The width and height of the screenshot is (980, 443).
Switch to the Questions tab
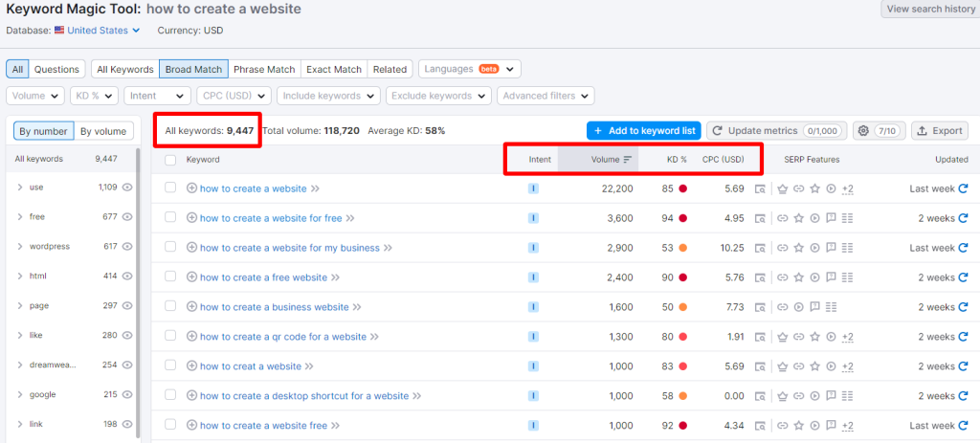(x=56, y=69)
